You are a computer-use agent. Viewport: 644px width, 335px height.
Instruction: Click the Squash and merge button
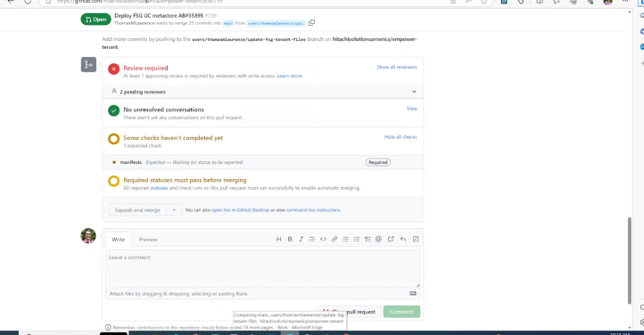pos(137,210)
